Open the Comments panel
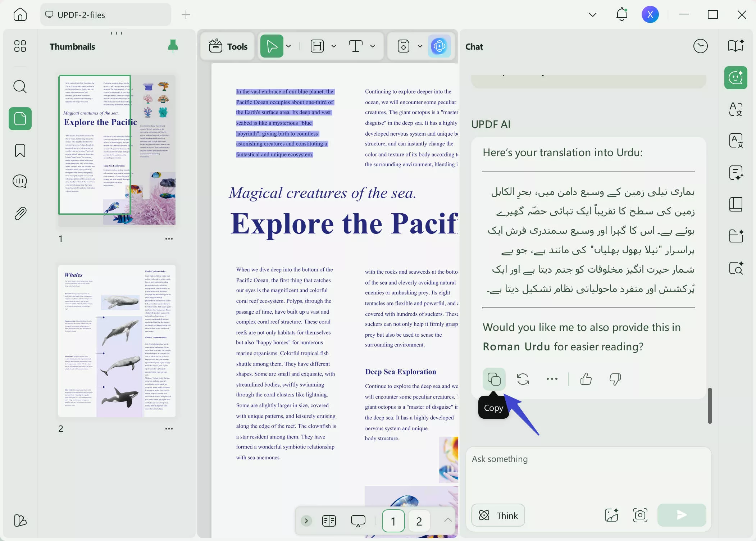756x541 pixels. coord(20,181)
